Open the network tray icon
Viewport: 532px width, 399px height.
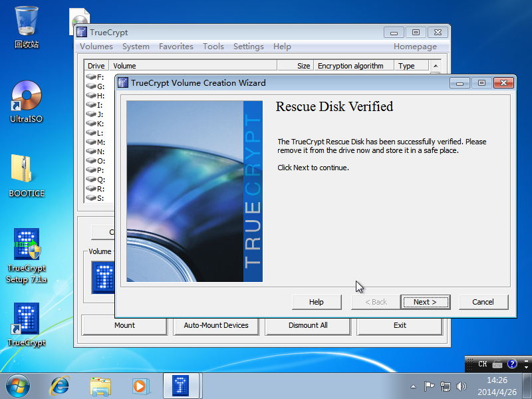[x=445, y=386]
